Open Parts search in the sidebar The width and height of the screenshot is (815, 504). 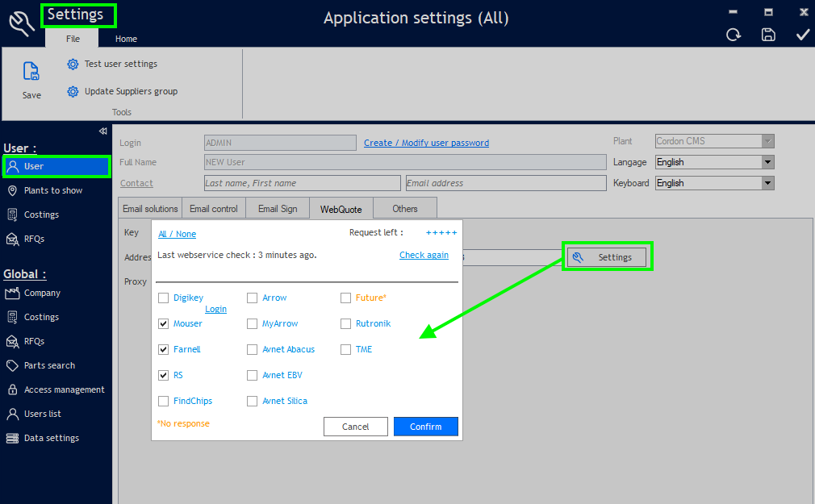[x=49, y=365]
